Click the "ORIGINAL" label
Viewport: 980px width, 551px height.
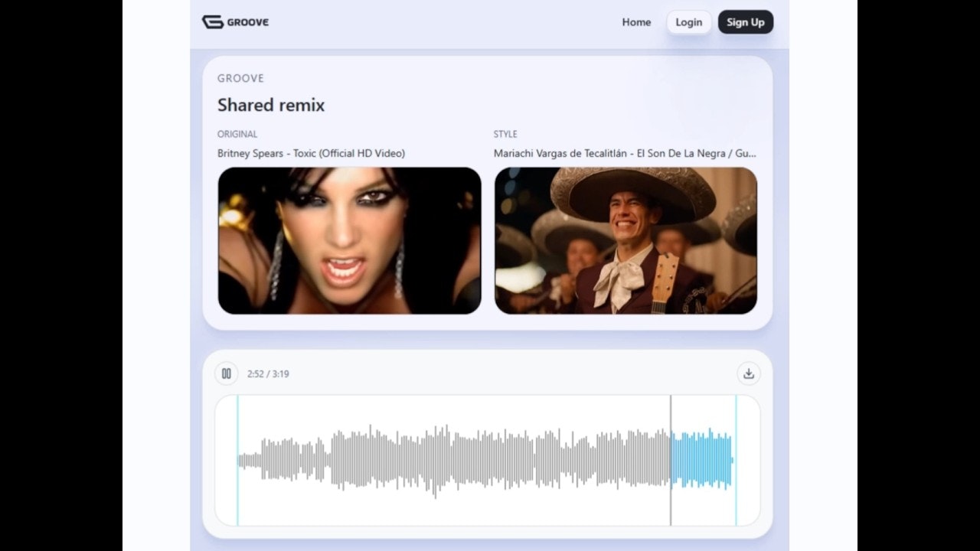[237, 134]
